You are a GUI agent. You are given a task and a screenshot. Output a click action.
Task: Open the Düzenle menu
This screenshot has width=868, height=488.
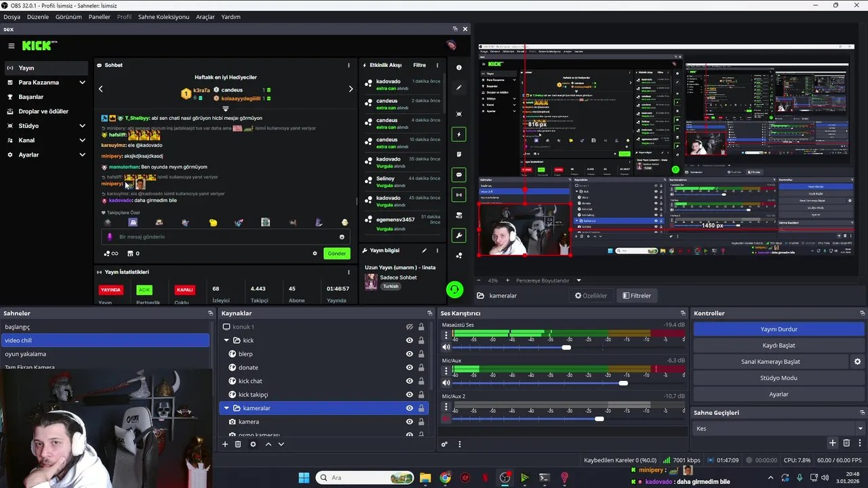[x=38, y=17]
